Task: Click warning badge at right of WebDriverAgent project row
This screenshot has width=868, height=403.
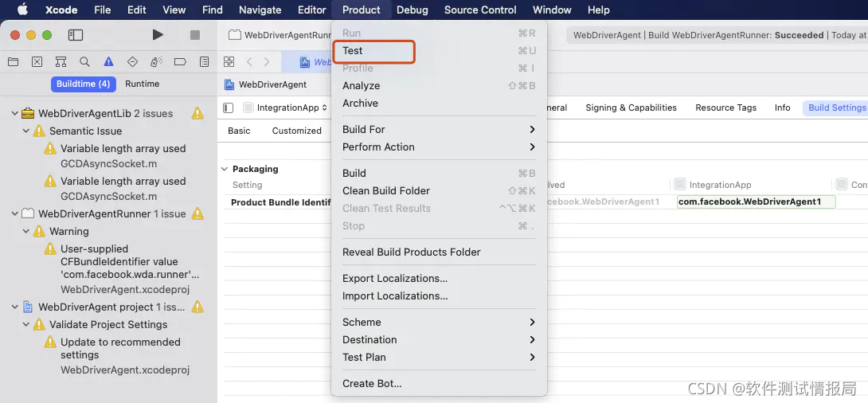Action: tap(197, 307)
